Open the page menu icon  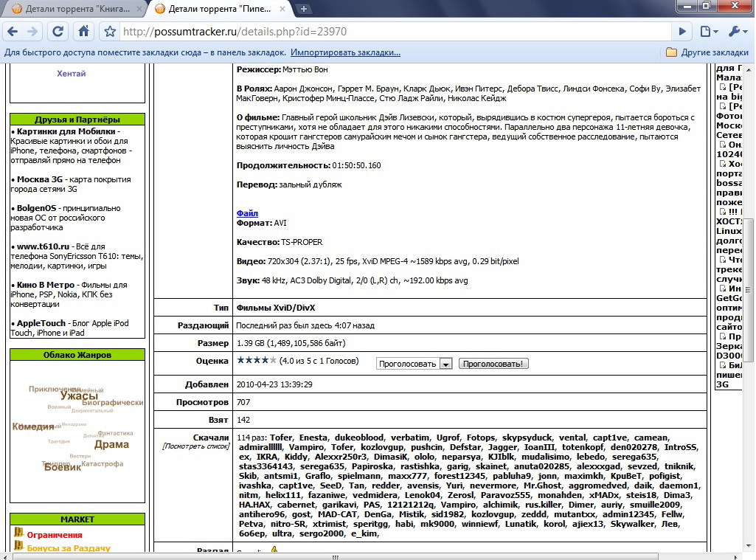708,32
